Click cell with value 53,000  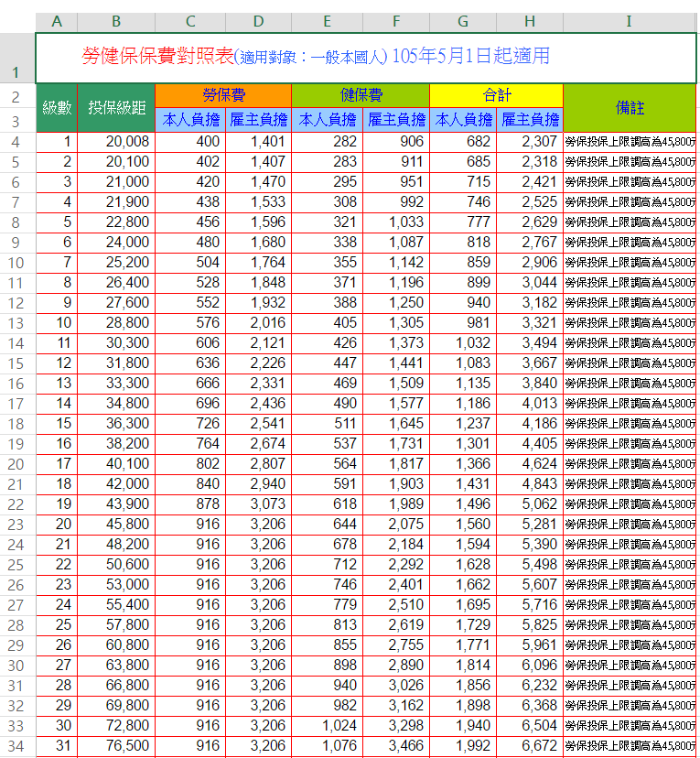point(116,585)
